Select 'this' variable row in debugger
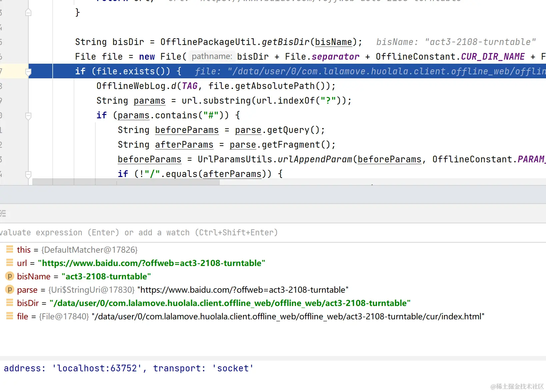 pos(273,250)
